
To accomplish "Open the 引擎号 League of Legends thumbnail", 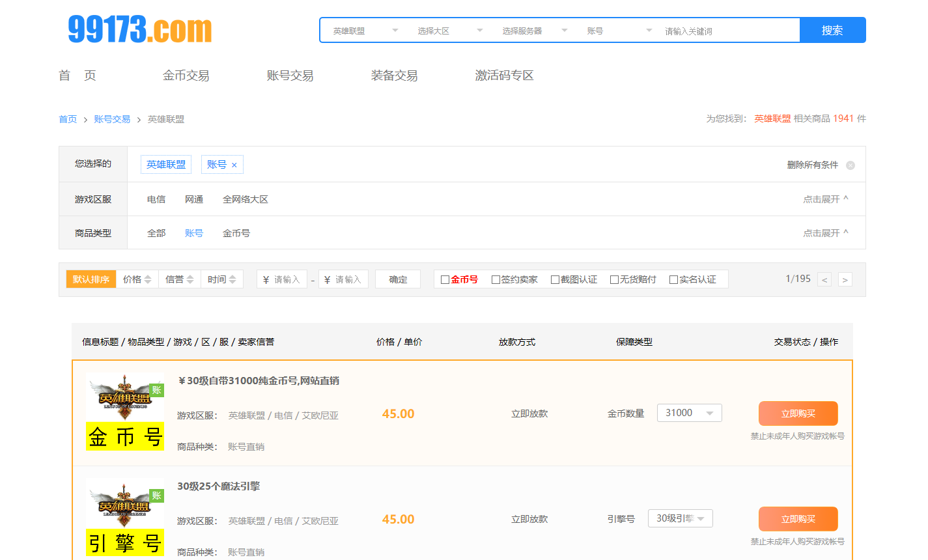I will click(x=125, y=517).
